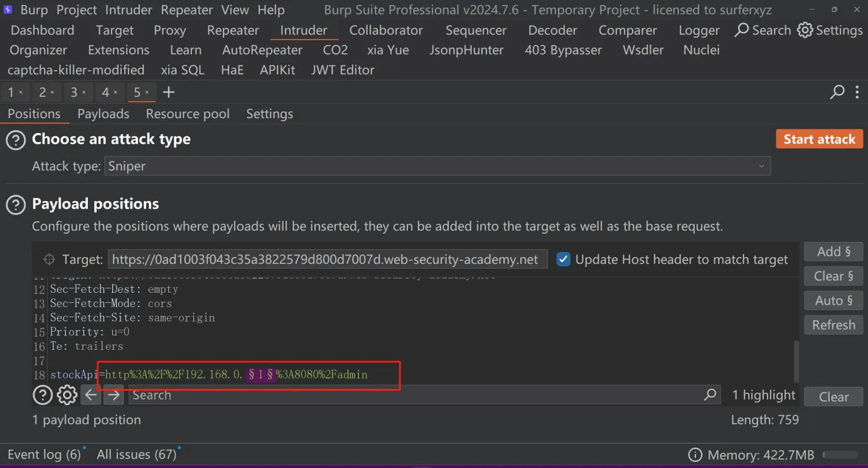Open the Event log (6)
Viewport: 868px width, 468px height.
(x=44, y=455)
